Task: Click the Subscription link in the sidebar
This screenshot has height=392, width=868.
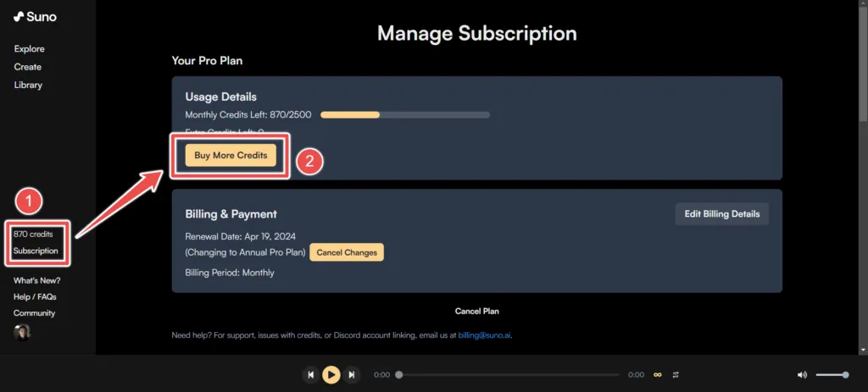Action: 36,251
